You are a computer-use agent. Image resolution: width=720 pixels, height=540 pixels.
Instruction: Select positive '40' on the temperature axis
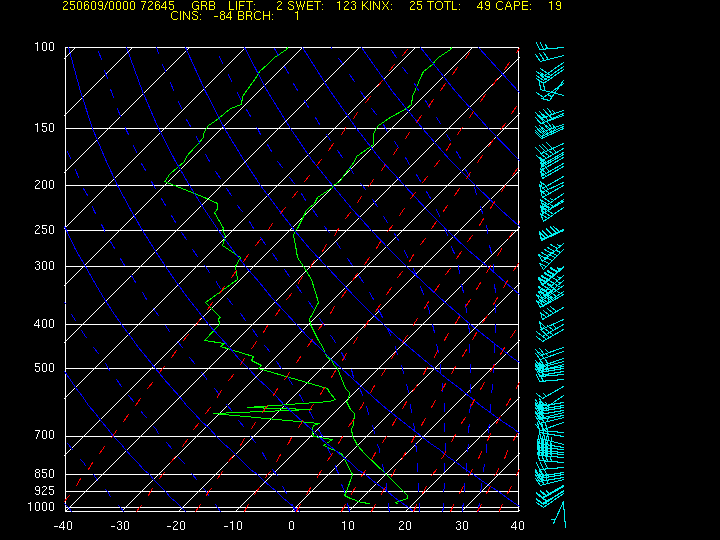518,526
